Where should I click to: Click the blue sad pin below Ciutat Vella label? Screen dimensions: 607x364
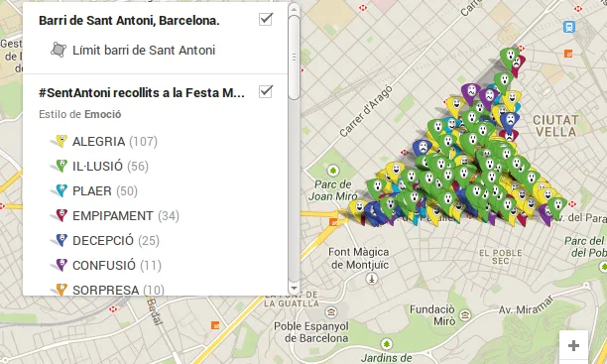click(x=510, y=120)
